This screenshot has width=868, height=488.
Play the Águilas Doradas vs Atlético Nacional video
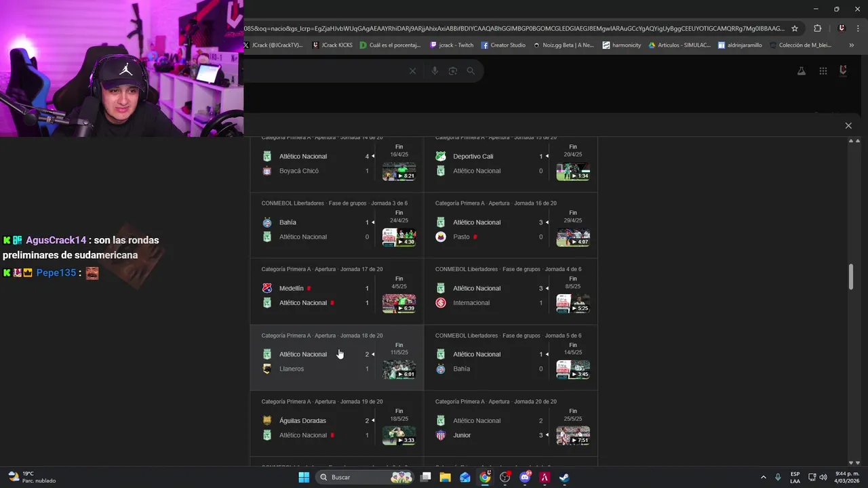[399, 436]
